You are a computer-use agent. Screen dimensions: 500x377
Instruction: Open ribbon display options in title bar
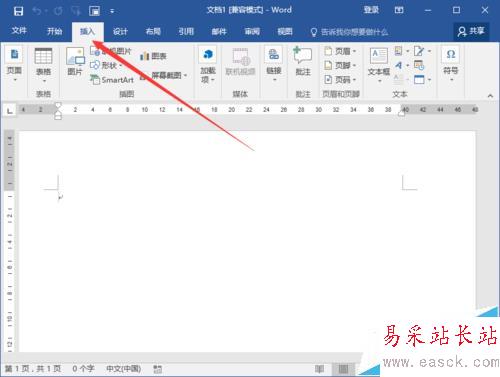tap(399, 10)
